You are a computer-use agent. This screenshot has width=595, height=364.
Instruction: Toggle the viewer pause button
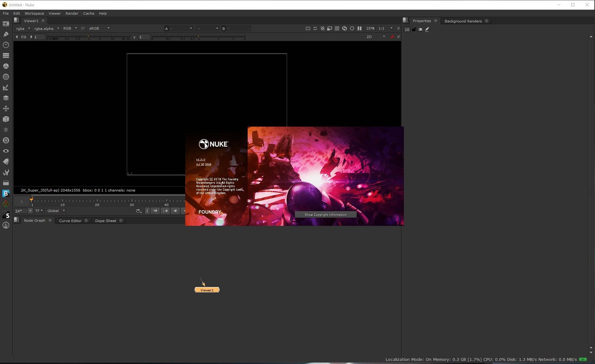[x=359, y=28]
